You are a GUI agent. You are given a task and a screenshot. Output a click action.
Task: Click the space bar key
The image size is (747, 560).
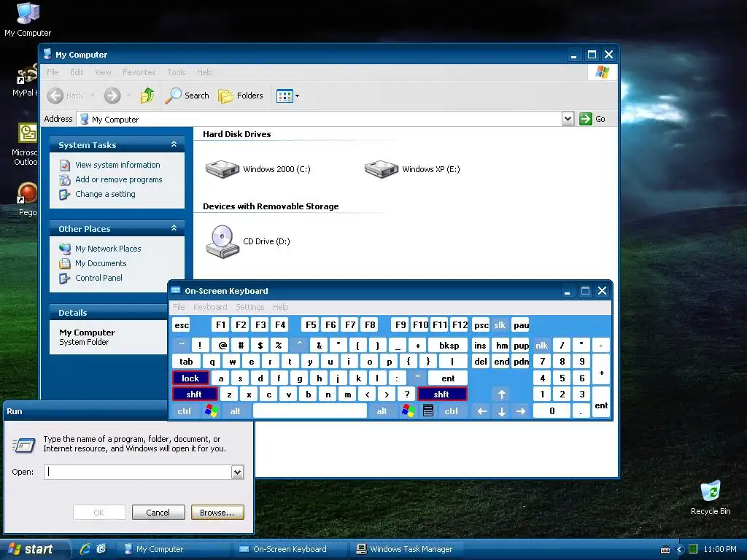tap(310, 411)
